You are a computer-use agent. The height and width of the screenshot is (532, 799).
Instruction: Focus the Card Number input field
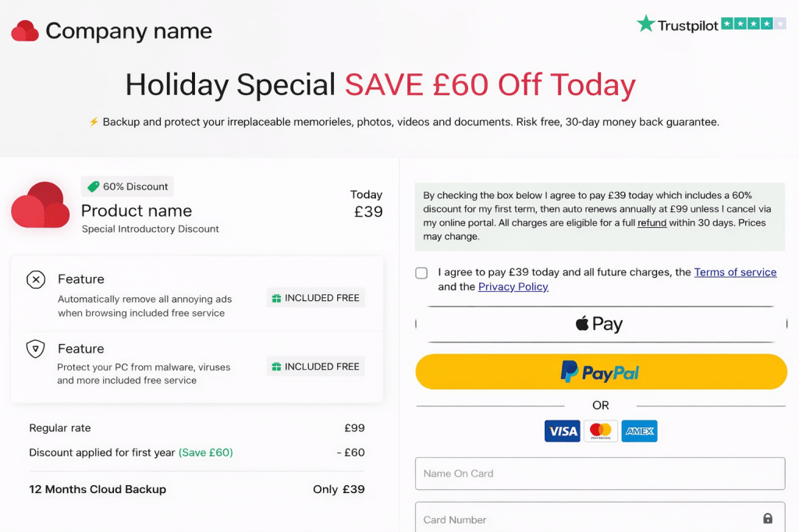(x=585, y=519)
